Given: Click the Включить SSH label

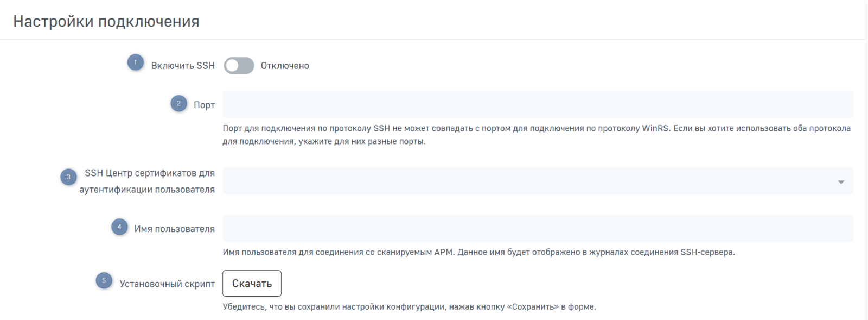Looking at the screenshot, I should (x=183, y=66).
